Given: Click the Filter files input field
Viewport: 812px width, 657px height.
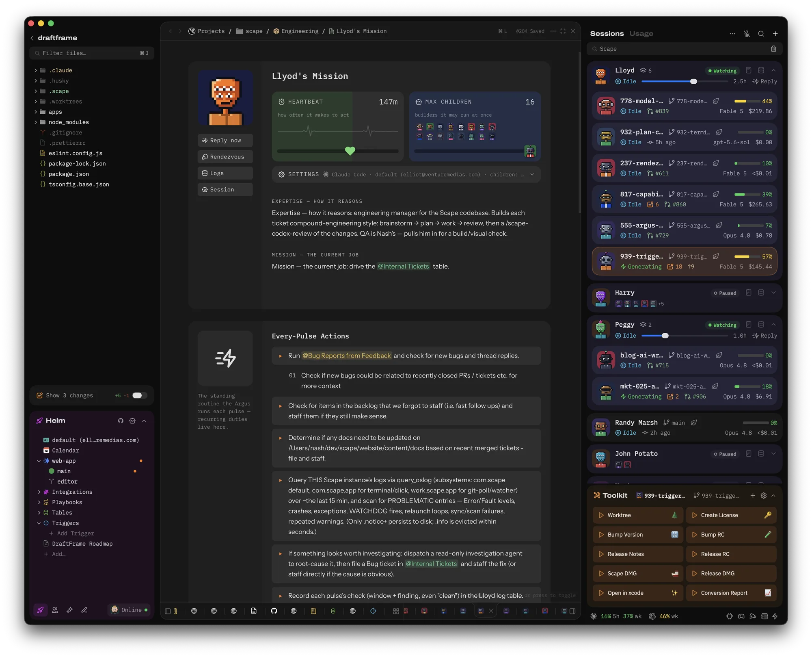Looking at the screenshot, I should tap(92, 53).
